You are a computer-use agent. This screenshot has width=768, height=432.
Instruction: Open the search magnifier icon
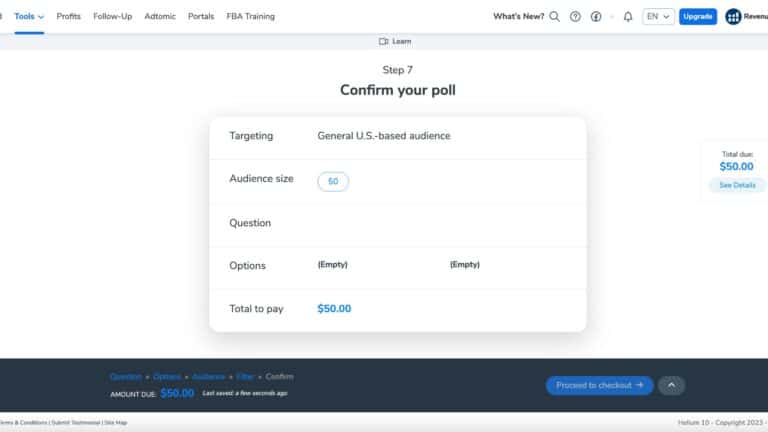pos(554,17)
